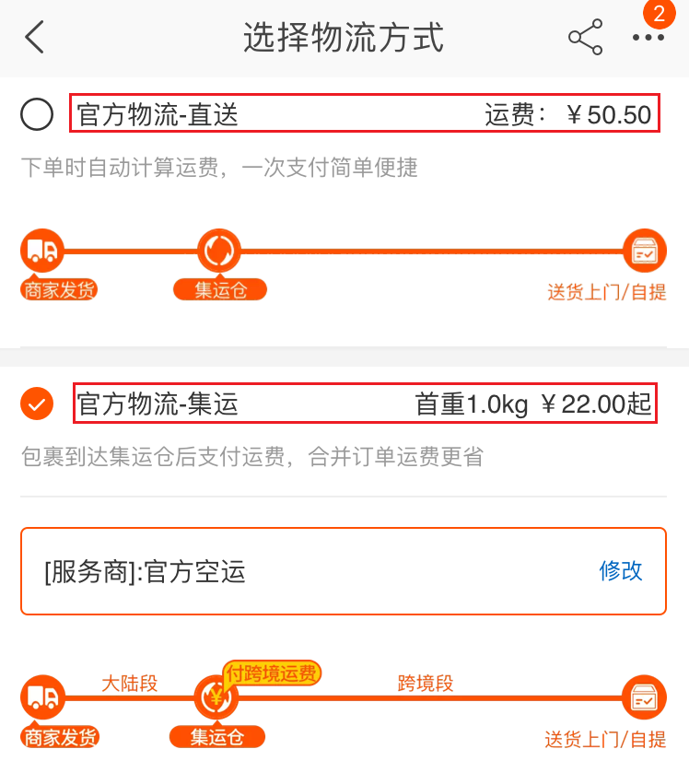Tap the yen 集运仓 icon
The height and width of the screenshot is (784, 689).
pyautogui.click(x=217, y=698)
